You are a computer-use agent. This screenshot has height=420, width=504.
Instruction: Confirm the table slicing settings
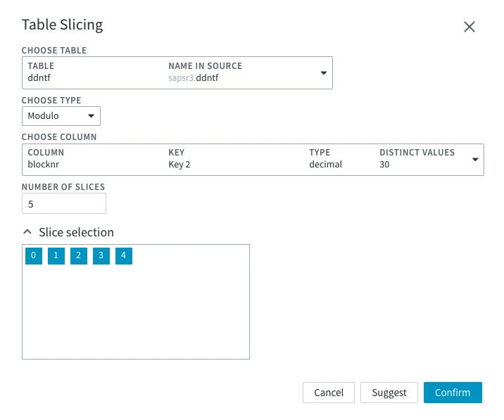pyautogui.click(x=453, y=393)
